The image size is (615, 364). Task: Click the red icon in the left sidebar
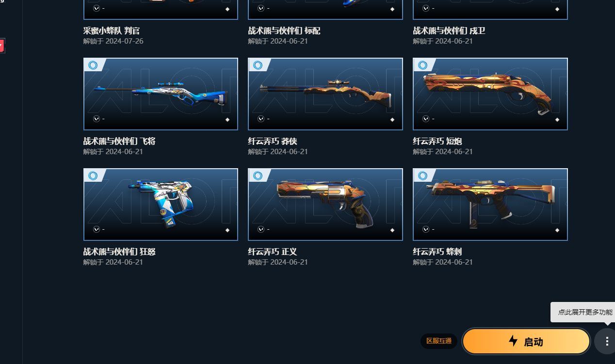(2, 47)
